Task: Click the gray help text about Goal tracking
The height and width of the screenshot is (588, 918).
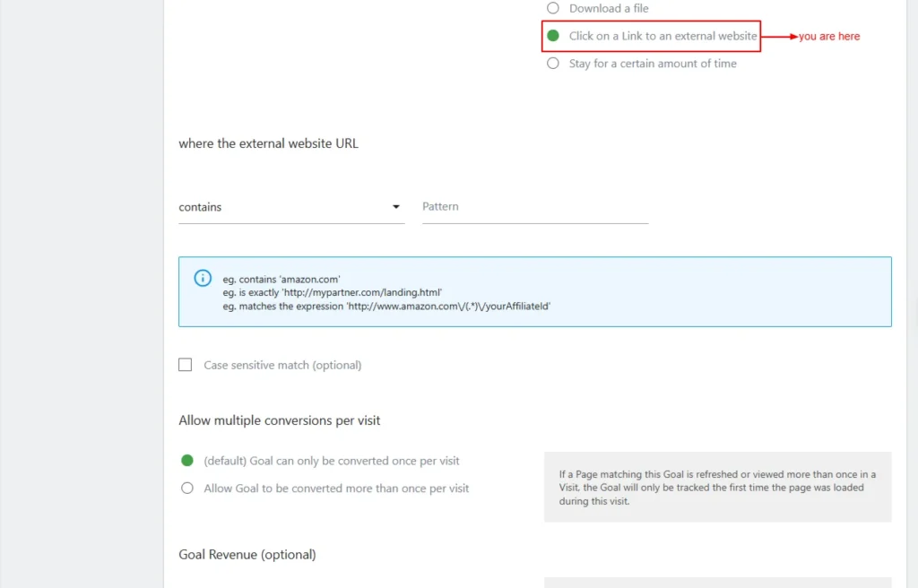Action: (717, 488)
